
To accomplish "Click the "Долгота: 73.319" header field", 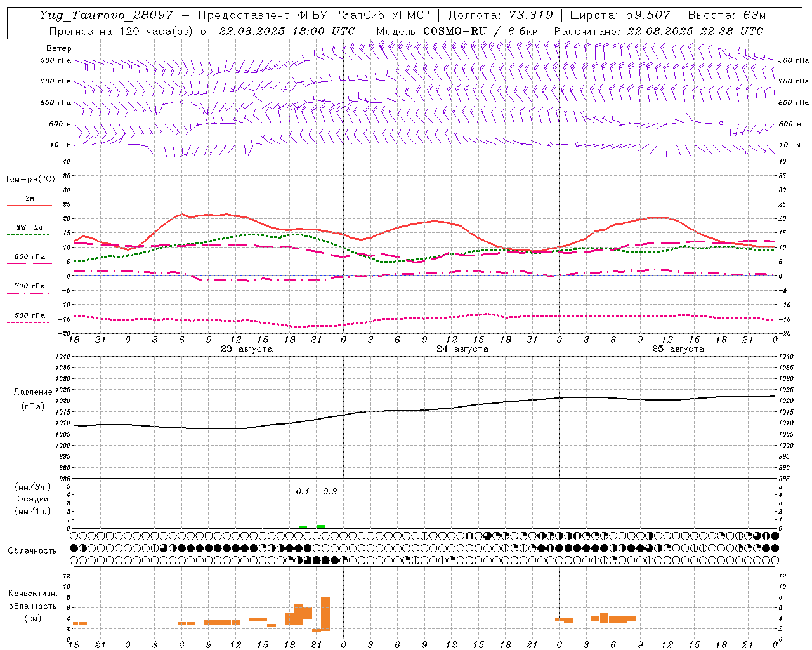I will (x=501, y=15).
